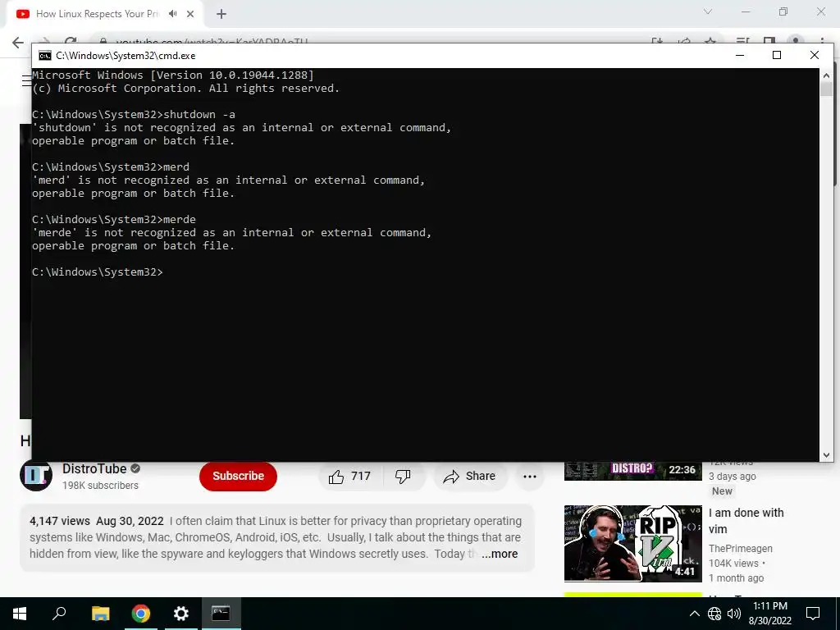
Task: Click Command Prompt taskbar icon
Action: point(221,614)
